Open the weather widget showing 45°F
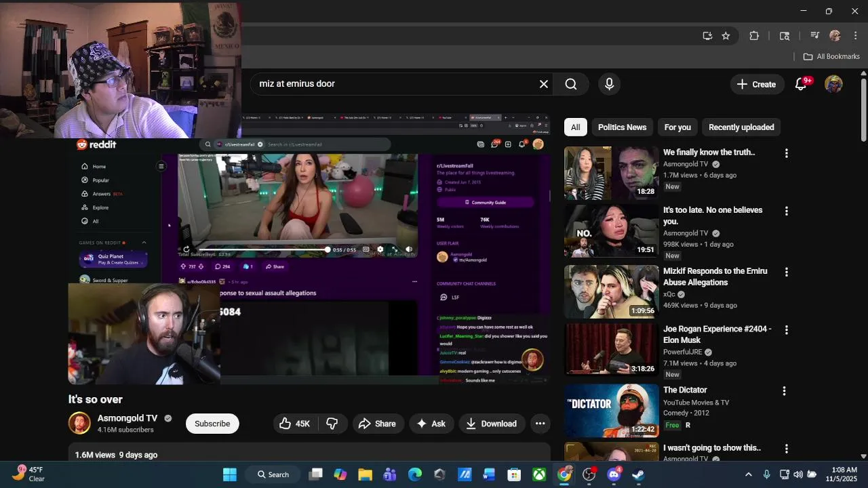Viewport: 868px width, 488px height. [x=27, y=474]
